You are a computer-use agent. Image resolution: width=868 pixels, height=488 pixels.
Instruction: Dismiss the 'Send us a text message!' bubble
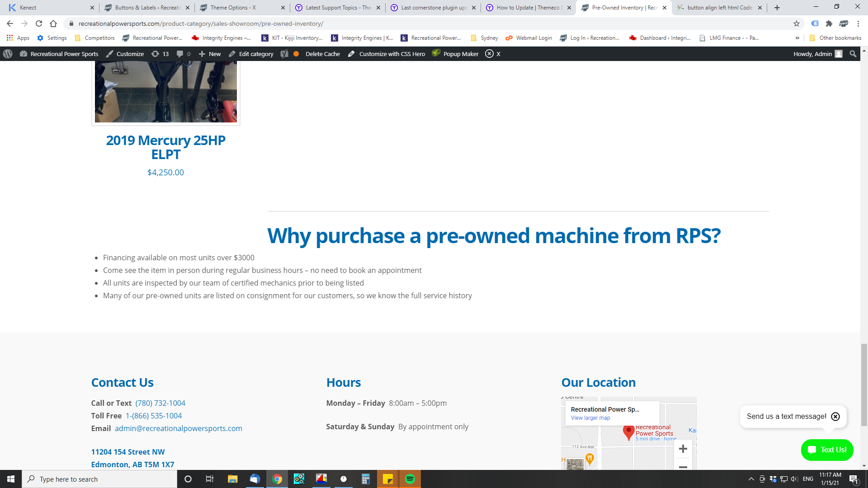pos(835,417)
